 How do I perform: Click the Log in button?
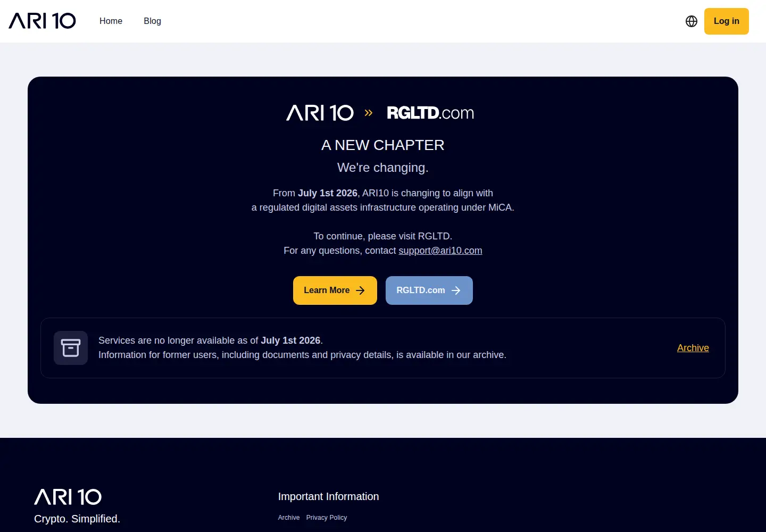coord(727,21)
